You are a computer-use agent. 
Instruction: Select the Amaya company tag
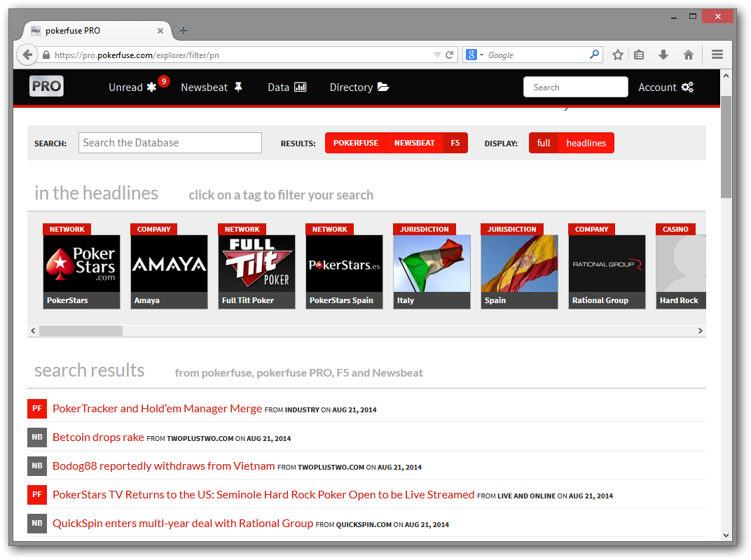(x=169, y=267)
